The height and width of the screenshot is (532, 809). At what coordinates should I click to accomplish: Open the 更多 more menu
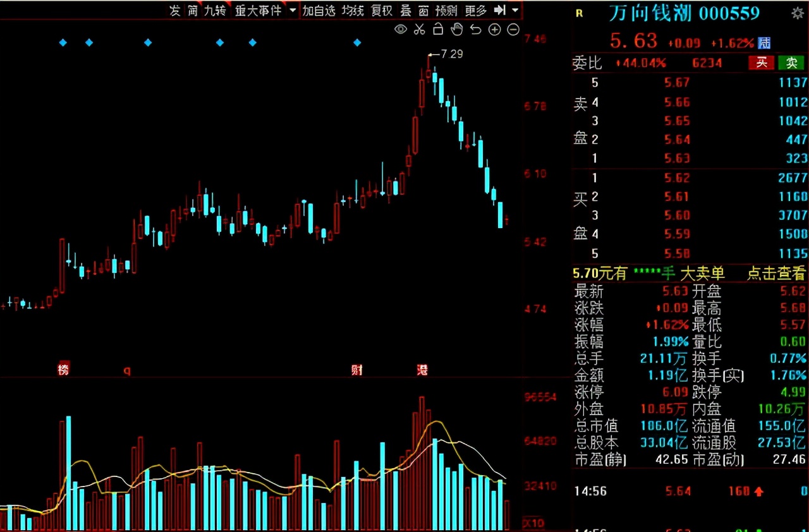point(475,10)
